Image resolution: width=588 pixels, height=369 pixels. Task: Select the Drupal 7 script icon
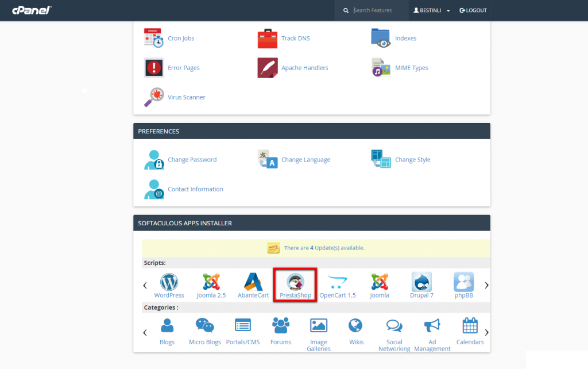point(421,282)
